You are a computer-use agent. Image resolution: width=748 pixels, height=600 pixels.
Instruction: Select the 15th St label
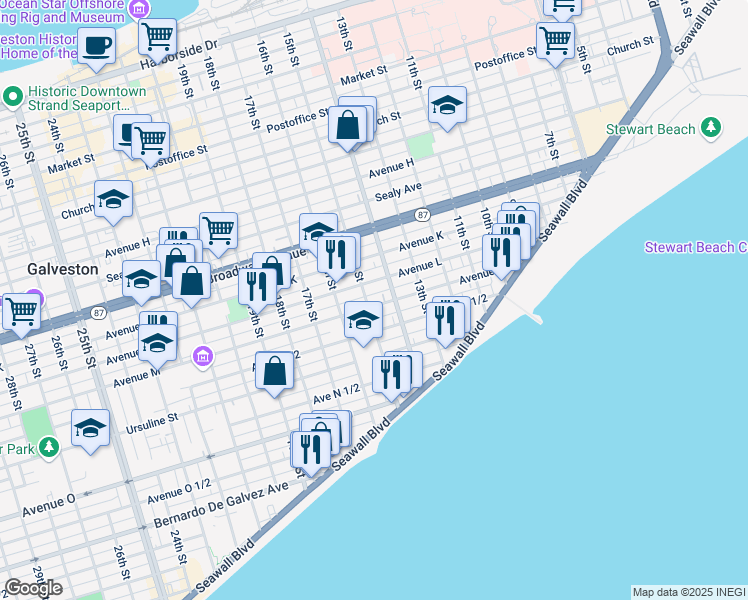click(291, 50)
